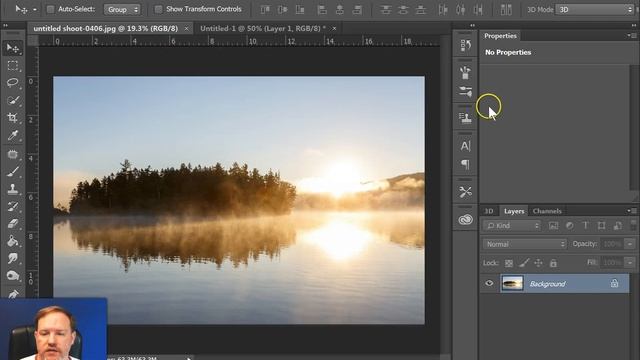The width and height of the screenshot is (640, 360).
Task: Select the Rectangular Marquee tool
Action: tap(13, 66)
